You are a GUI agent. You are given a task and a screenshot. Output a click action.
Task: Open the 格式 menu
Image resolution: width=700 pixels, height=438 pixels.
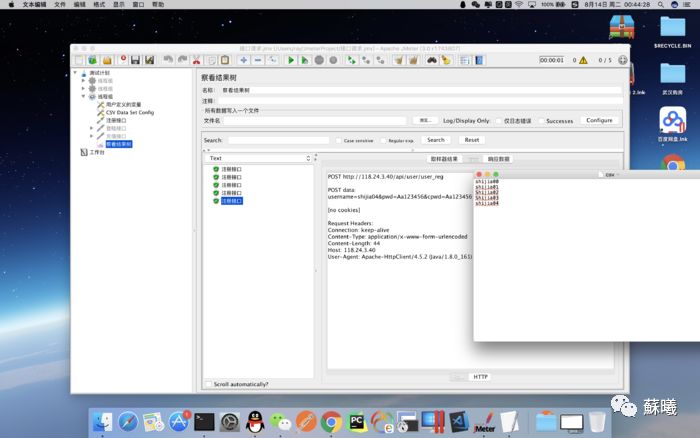(99, 4)
